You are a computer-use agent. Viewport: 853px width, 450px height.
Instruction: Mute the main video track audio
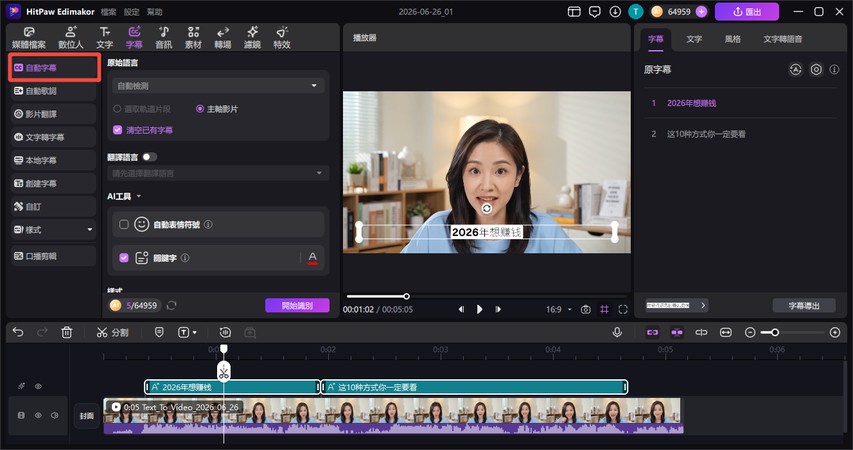[54, 415]
